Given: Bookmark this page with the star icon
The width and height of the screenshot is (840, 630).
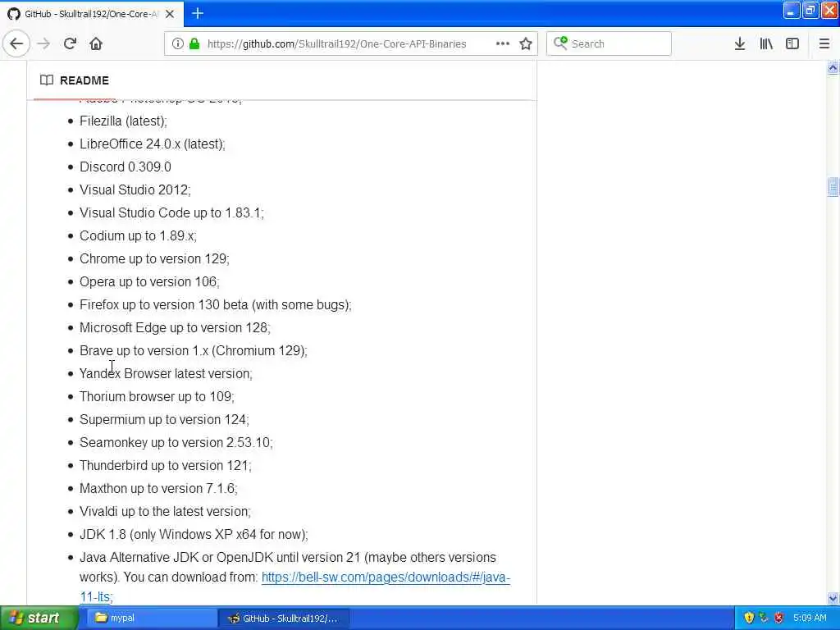Looking at the screenshot, I should tap(526, 44).
